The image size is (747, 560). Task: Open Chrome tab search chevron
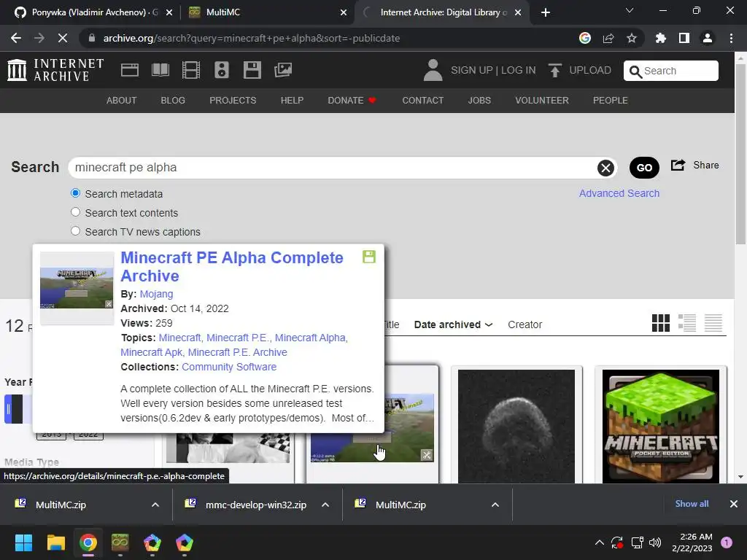click(x=630, y=10)
